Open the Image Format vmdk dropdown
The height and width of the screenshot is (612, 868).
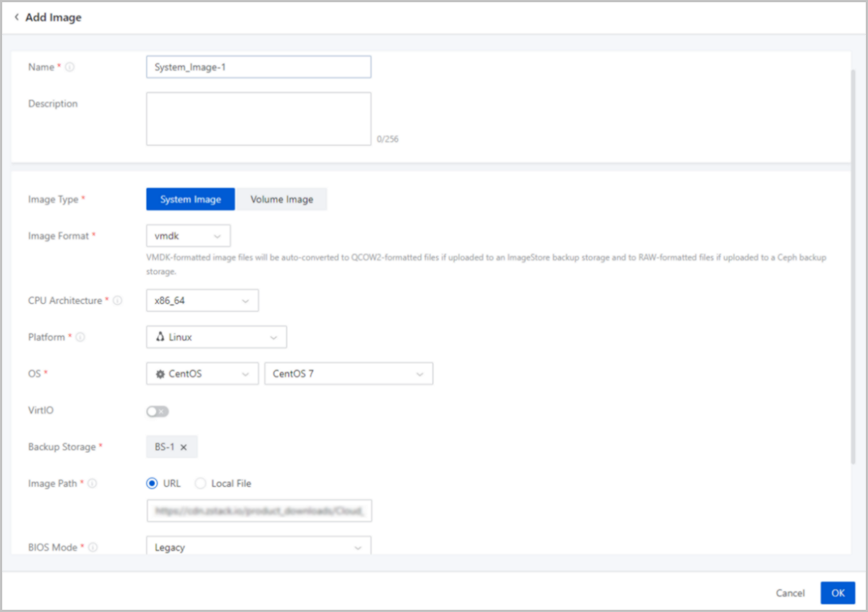188,236
